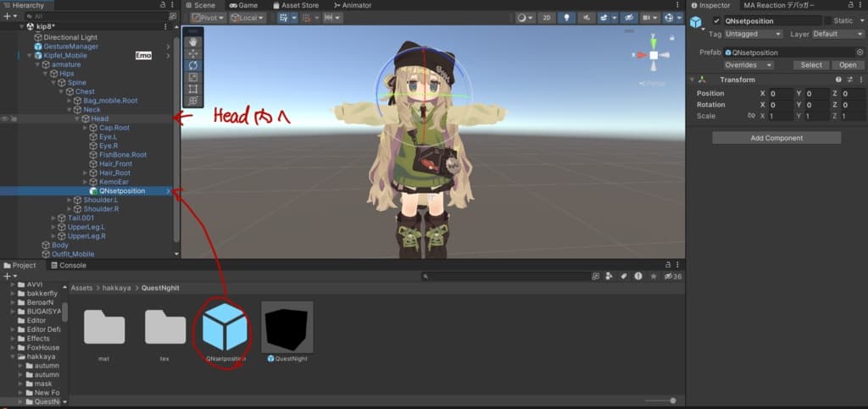This screenshot has height=409, width=868.
Task: Toggle the Static checkbox
Action: point(827,20)
